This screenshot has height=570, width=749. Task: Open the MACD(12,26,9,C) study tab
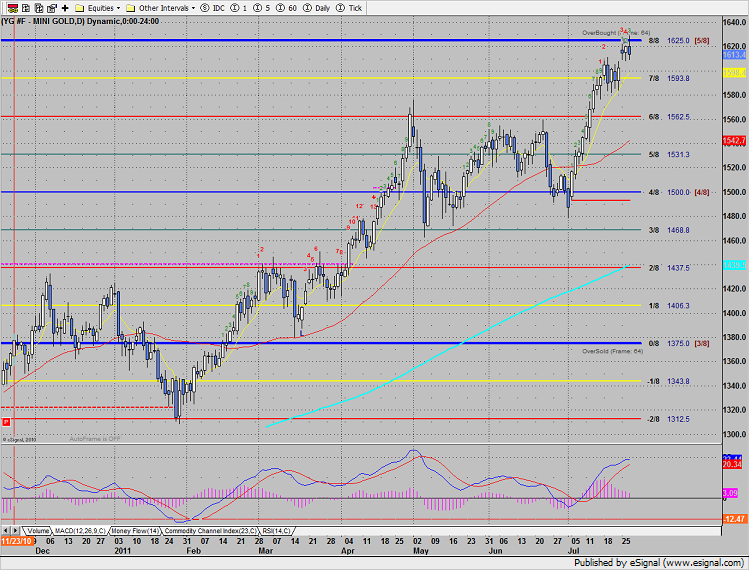80,531
